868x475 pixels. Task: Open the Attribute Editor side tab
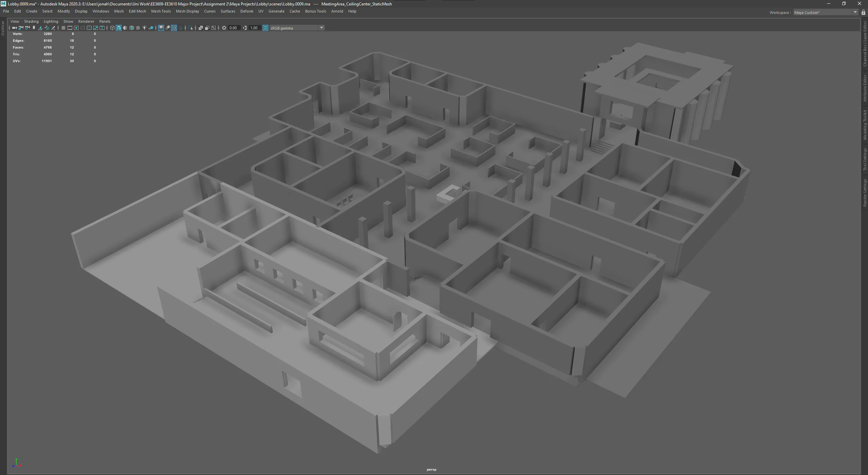point(865,88)
